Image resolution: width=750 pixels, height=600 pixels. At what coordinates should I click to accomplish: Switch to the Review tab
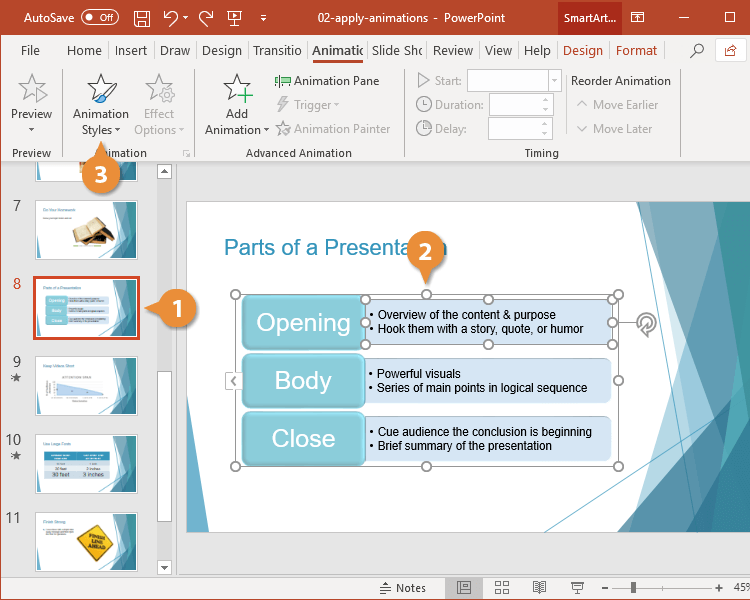453,51
